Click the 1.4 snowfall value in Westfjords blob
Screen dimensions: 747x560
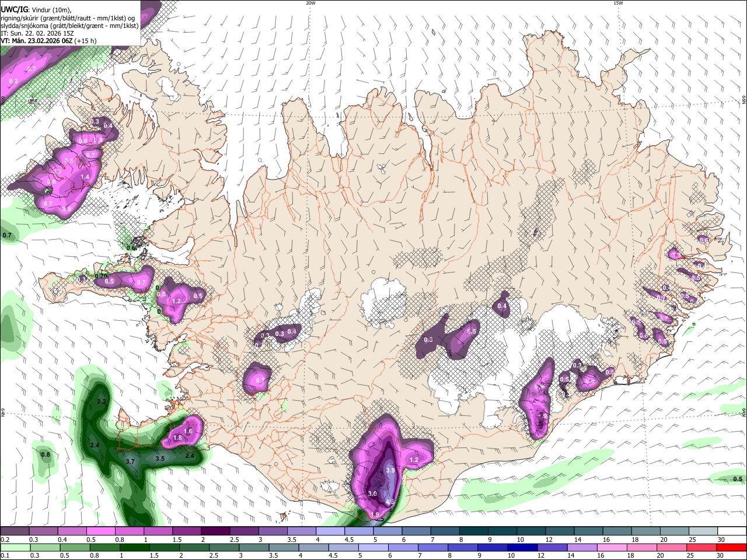pos(85,177)
